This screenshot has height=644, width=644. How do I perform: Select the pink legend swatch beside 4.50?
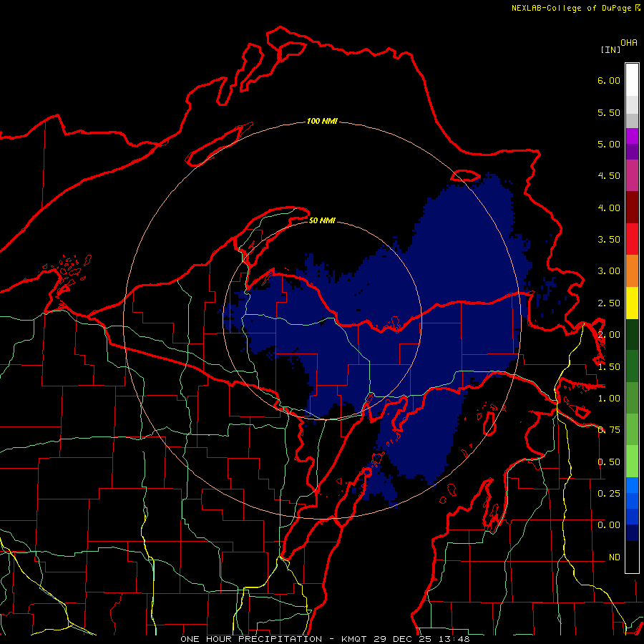(632, 176)
